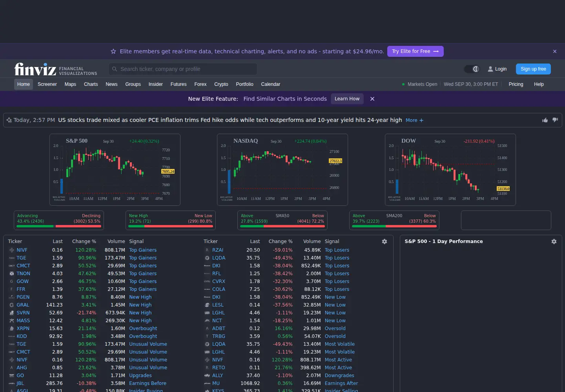Click the search magnifier icon
This screenshot has width=565, height=392.
115,69
